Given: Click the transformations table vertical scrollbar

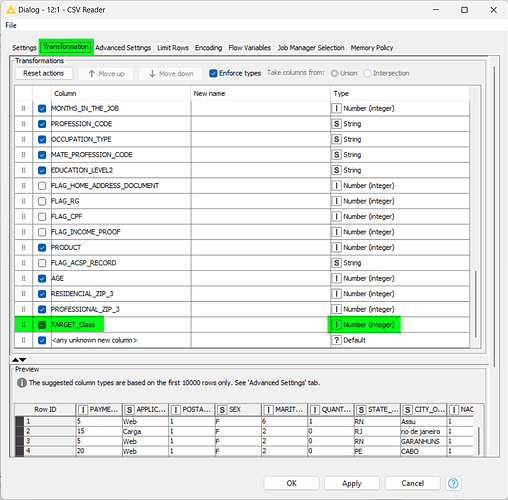Looking at the screenshot, I should (x=475, y=303).
